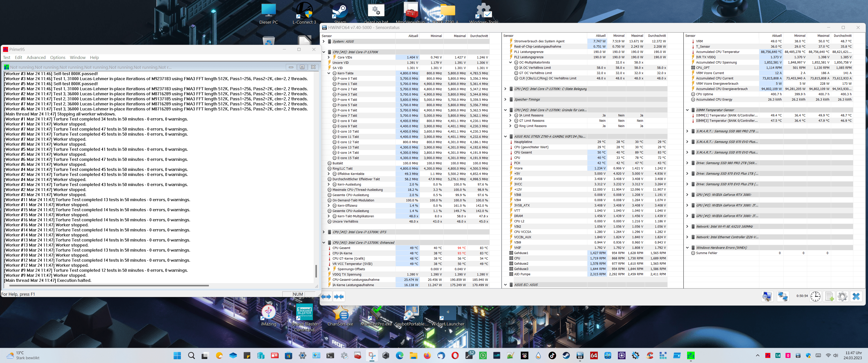This screenshot has height=363, width=868.
Task: Open the ChanSort.exe desktop shortcut
Action: pos(340,316)
